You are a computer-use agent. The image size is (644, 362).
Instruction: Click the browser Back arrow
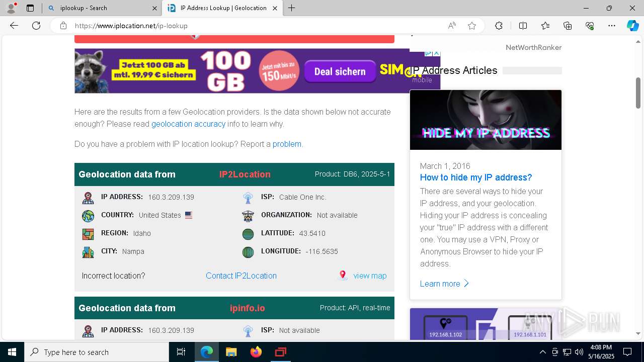tap(14, 26)
